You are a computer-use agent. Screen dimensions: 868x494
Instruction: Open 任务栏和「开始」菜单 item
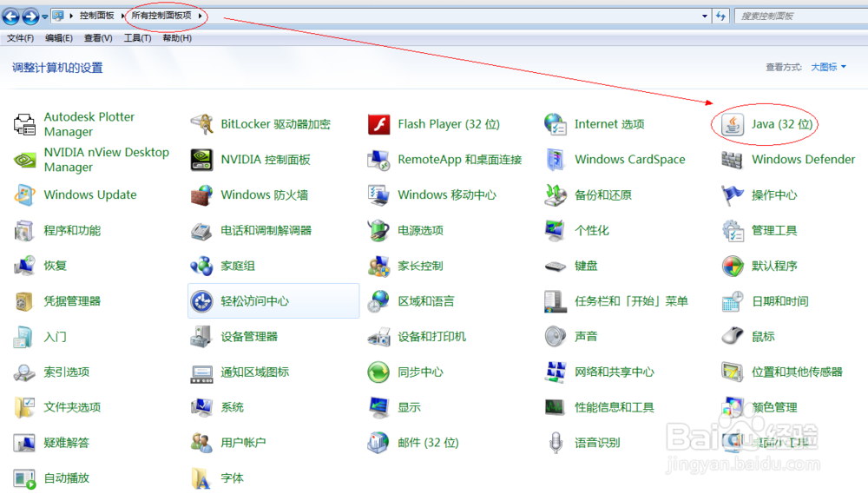pyautogui.click(x=616, y=301)
